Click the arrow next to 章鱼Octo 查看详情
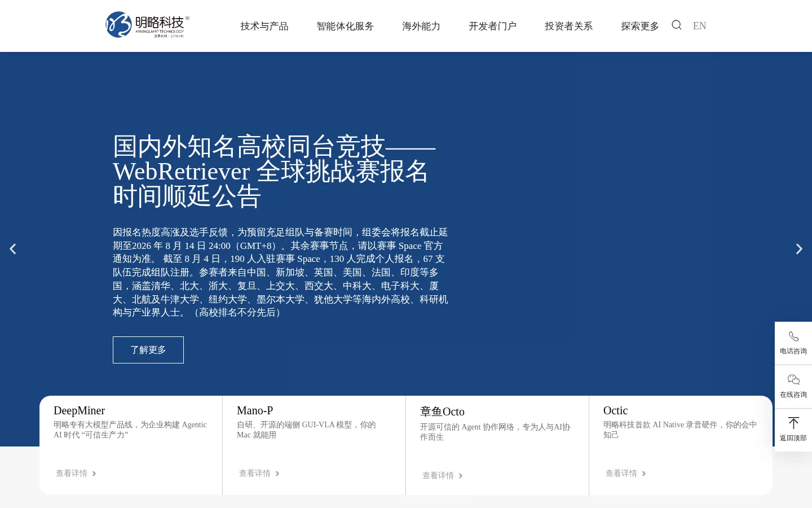This screenshot has height=508, width=812. click(x=461, y=476)
